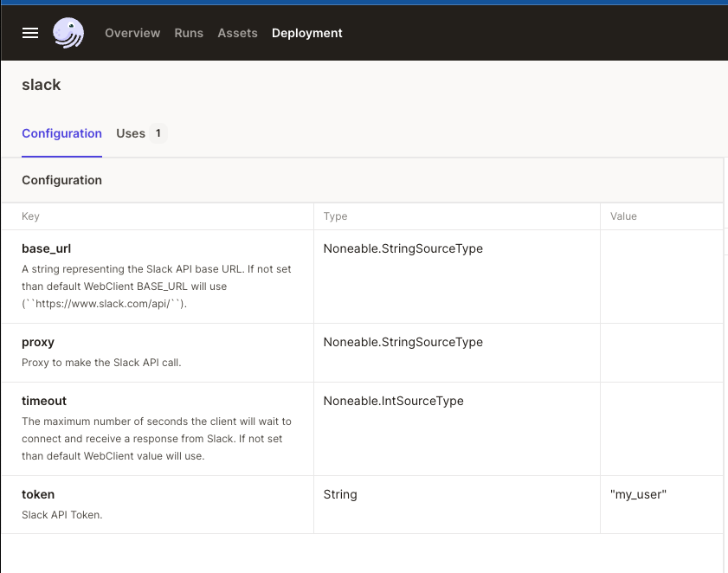Select the base_url configuration key
The width and height of the screenshot is (728, 573).
pos(46,248)
